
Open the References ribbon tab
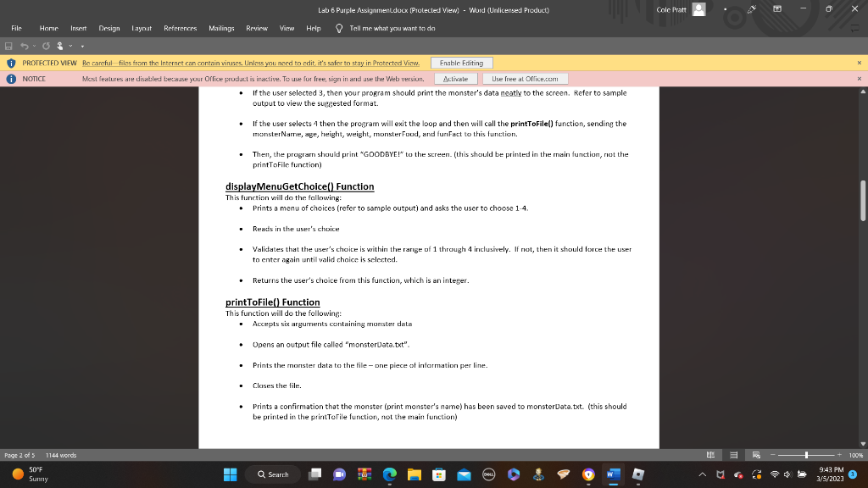point(181,27)
